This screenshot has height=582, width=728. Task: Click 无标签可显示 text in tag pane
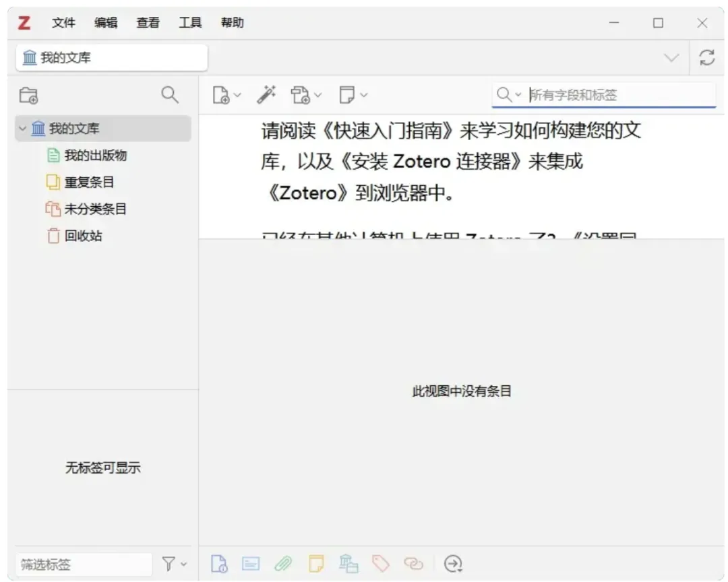(x=102, y=468)
